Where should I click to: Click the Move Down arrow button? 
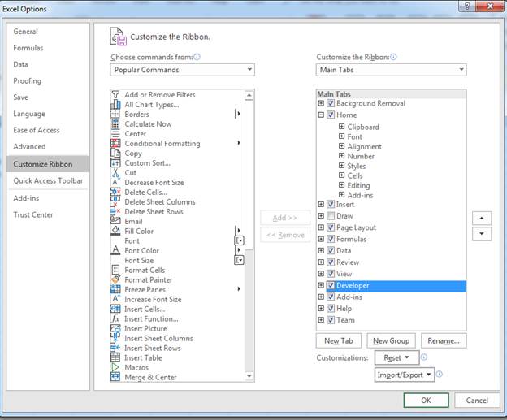pos(482,234)
